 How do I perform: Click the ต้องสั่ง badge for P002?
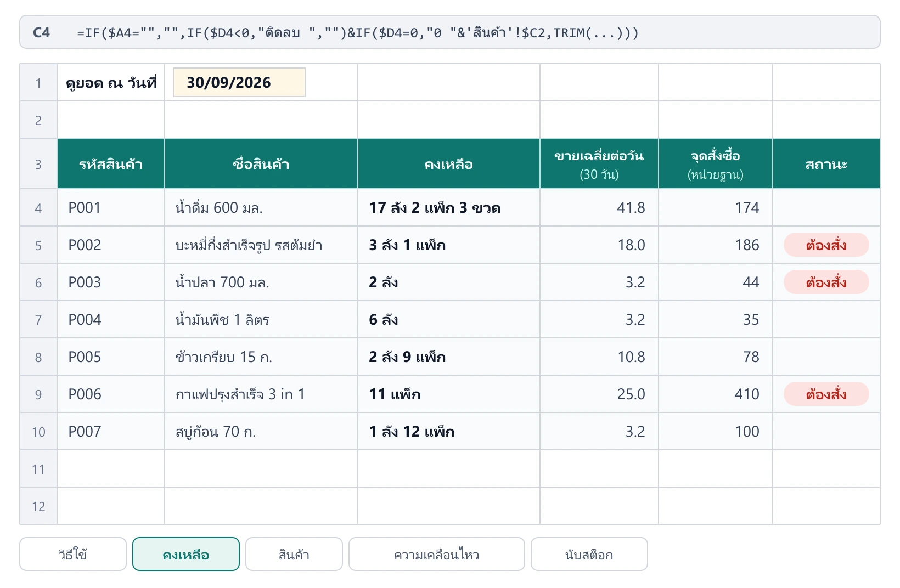click(x=826, y=245)
